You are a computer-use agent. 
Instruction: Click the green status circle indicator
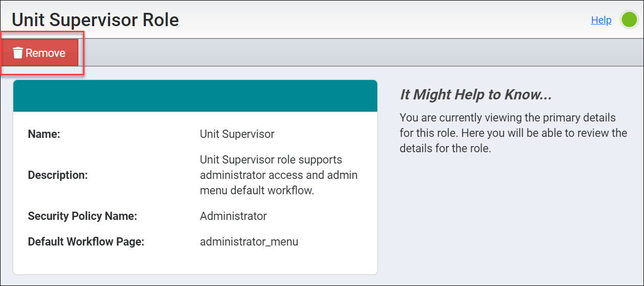629,20
